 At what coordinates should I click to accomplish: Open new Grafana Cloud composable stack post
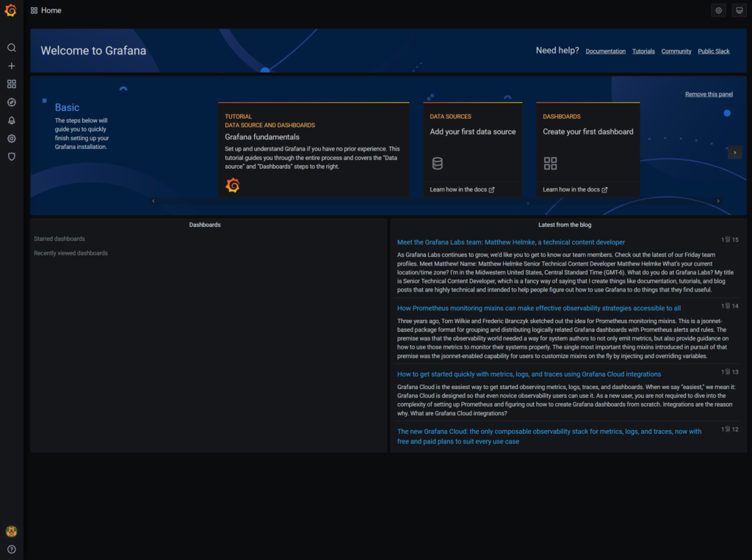[x=549, y=436]
